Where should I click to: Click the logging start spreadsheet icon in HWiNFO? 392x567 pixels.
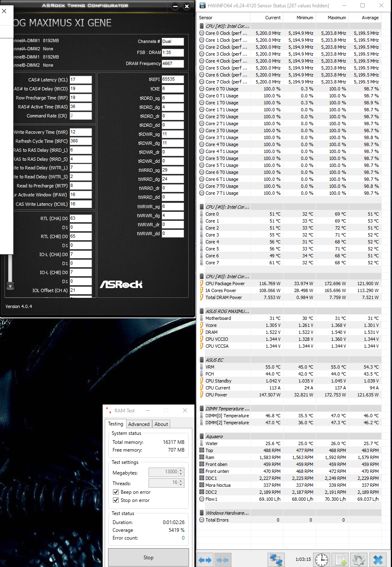340,560
